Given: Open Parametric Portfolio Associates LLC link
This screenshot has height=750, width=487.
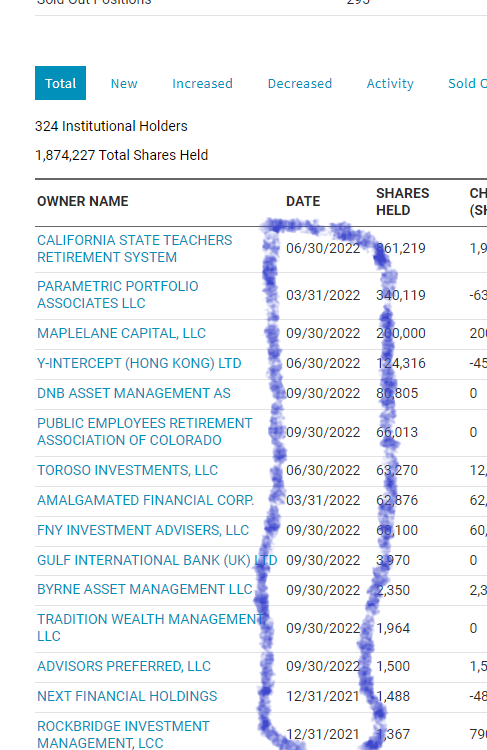Looking at the screenshot, I should [x=118, y=295].
